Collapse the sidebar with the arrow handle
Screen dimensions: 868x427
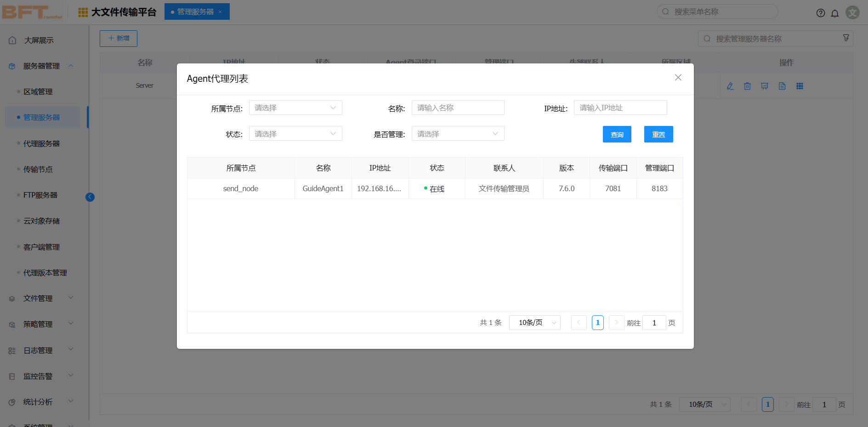pos(90,197)
